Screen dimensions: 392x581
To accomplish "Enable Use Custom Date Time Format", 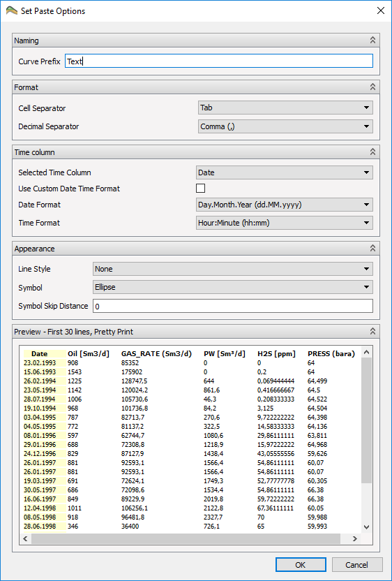I will (200, 189).
